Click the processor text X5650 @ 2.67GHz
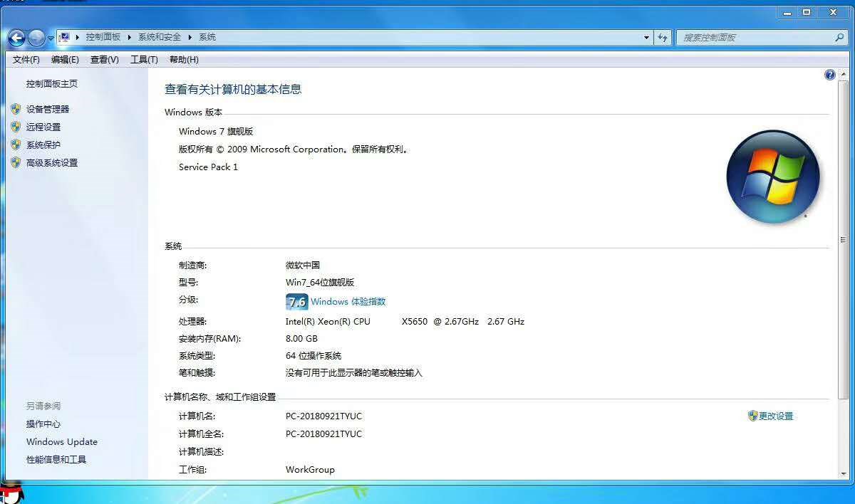This screenshot has height=504, width=855. pyautogui.click(x=440, y=322)
